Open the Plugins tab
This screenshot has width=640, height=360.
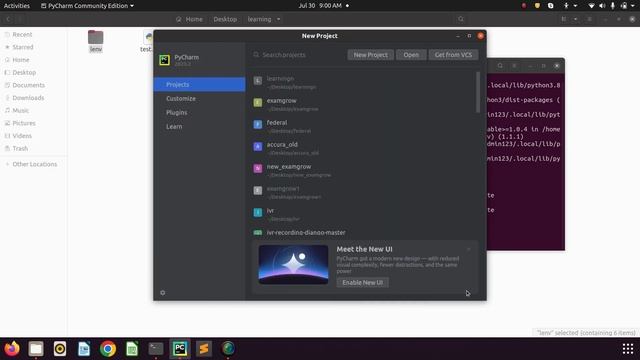tap(199, 112)
